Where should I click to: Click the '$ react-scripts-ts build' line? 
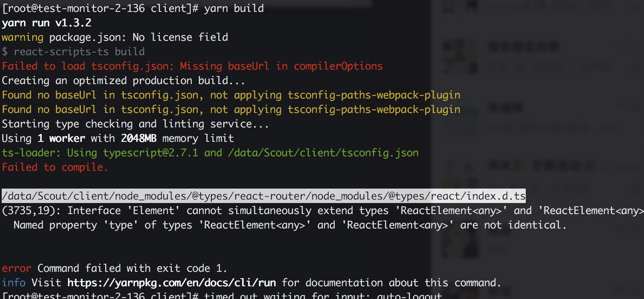pyautogui.click(x=73, y=52)
